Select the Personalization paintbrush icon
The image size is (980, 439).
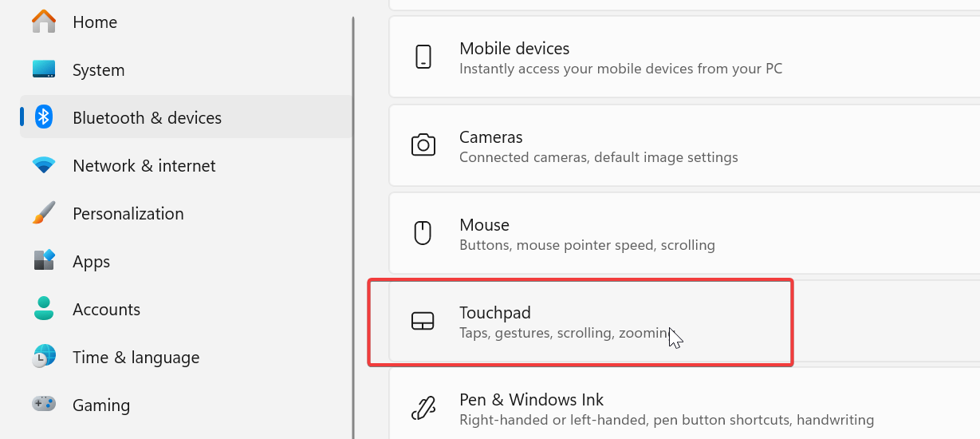click(44, 213)
